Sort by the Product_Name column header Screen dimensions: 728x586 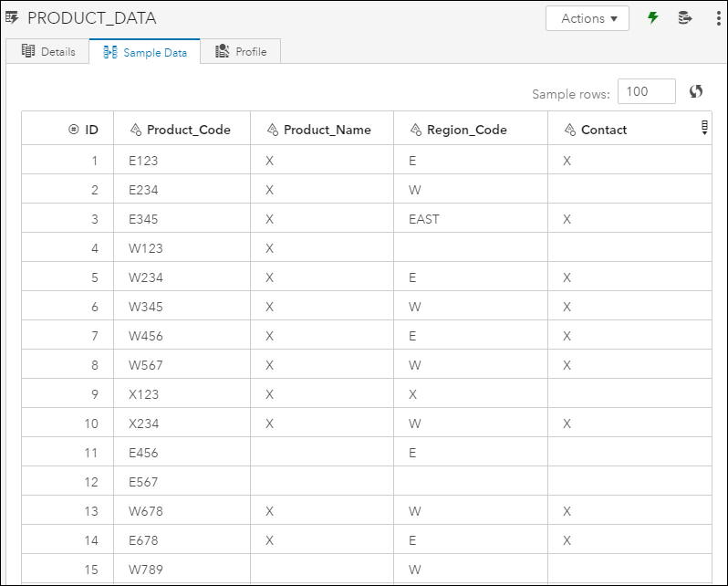coord(327,130)
